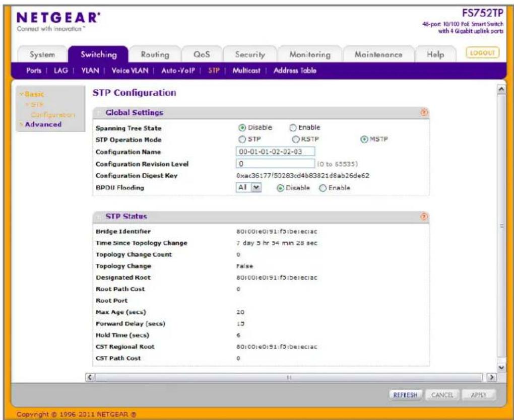Select Spanning Tree State Disable radio
The image size is (514, 420).
pyautogui.click(x=242, y=128)
